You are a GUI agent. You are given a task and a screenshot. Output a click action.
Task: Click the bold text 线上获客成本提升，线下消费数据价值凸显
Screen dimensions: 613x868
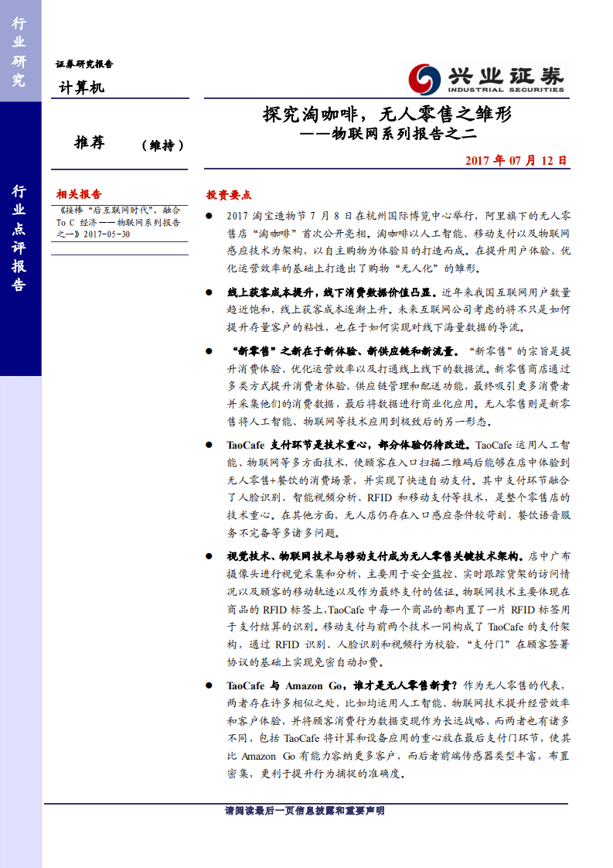[x=332, y=292]
